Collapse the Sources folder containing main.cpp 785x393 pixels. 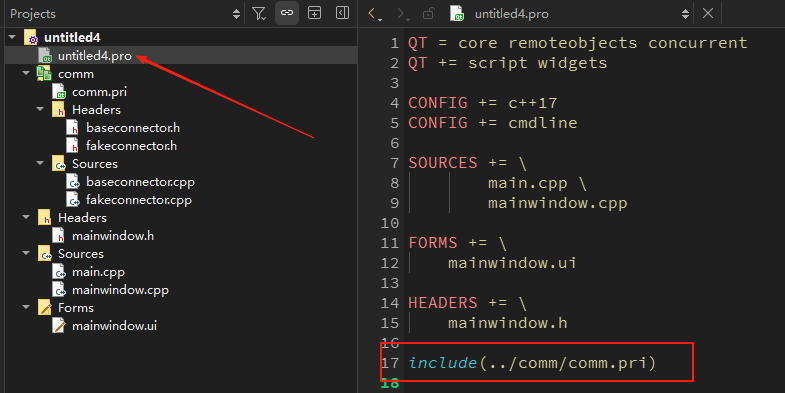(x=27, y=253)
